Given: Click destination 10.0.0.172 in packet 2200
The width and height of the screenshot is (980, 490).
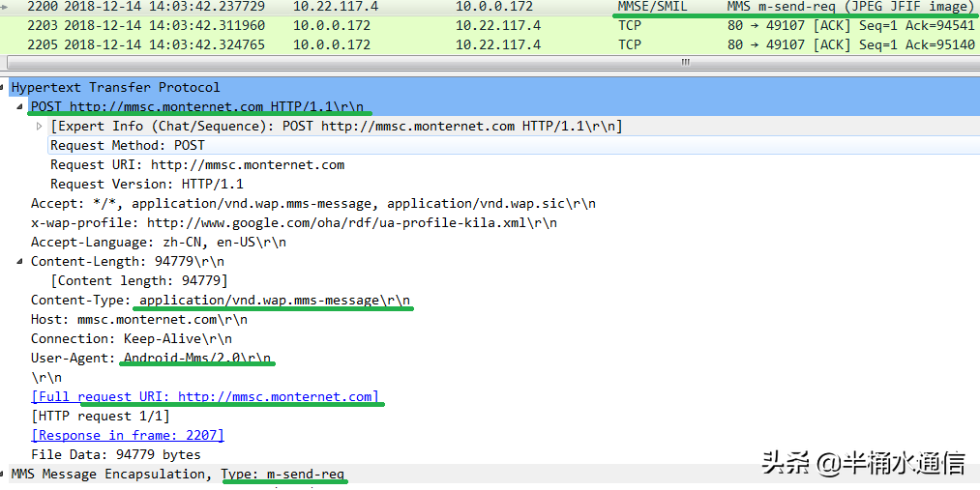Looking at the screenshot, I should pyautogui.click(x=494, y=7).
